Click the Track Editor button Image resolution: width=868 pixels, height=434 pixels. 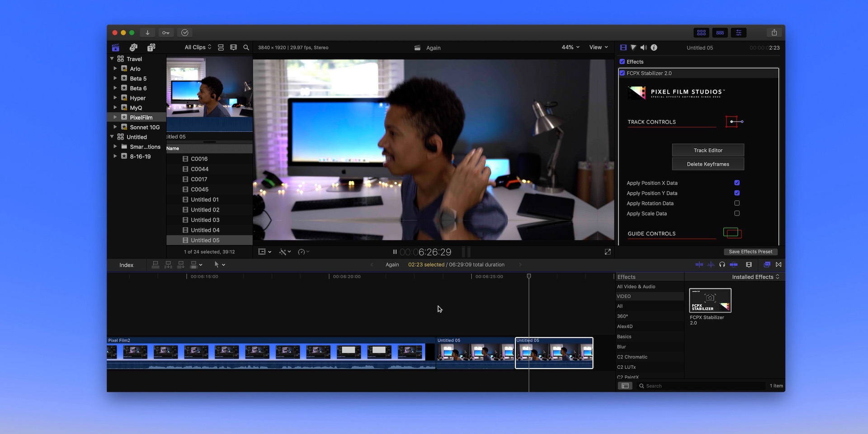pyautogui.click(x=708, y=150)
